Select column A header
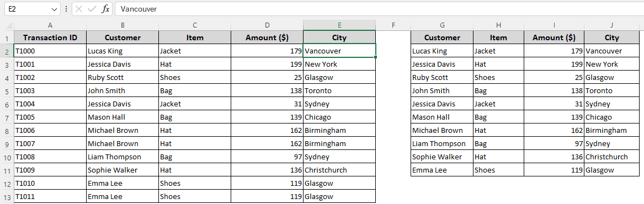644x204 pixels. (x=50, y=25)
